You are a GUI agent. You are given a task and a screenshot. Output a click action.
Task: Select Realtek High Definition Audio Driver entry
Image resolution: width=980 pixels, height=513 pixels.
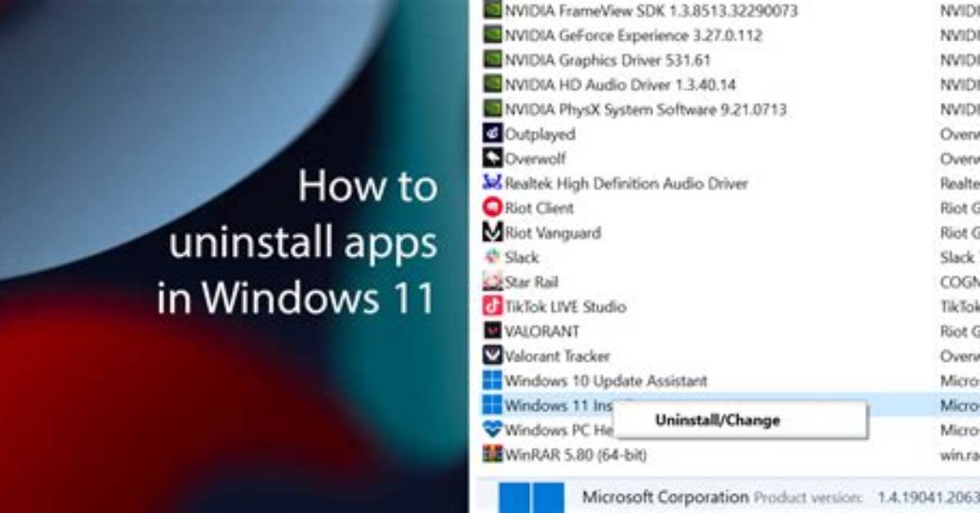pos(626,183)
